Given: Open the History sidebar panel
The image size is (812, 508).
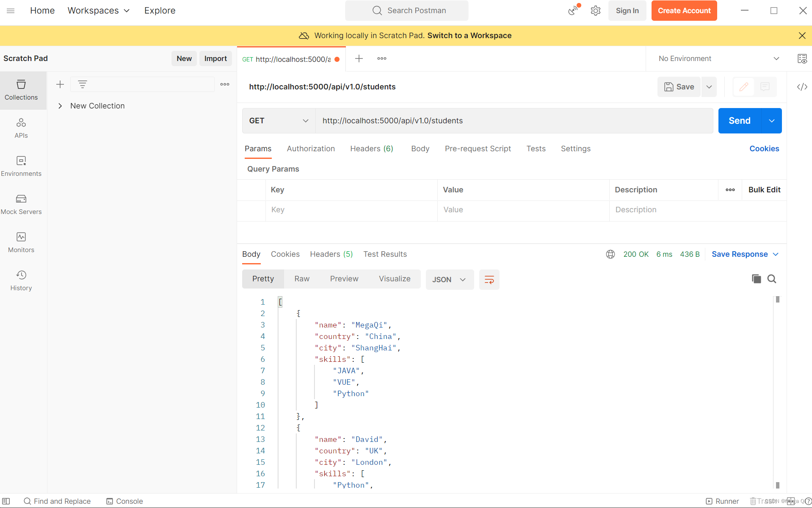Looking at the screenshot, I should tap(21, 281).
